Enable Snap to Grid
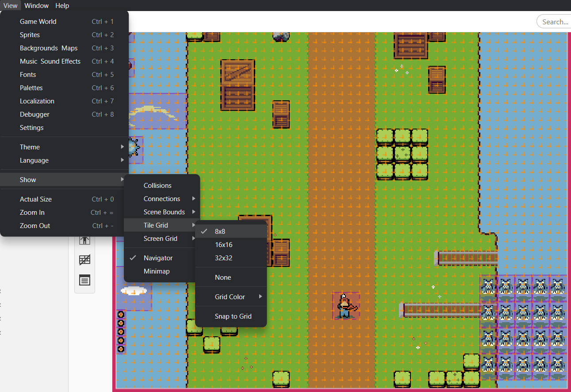 [x=233, y=316]
